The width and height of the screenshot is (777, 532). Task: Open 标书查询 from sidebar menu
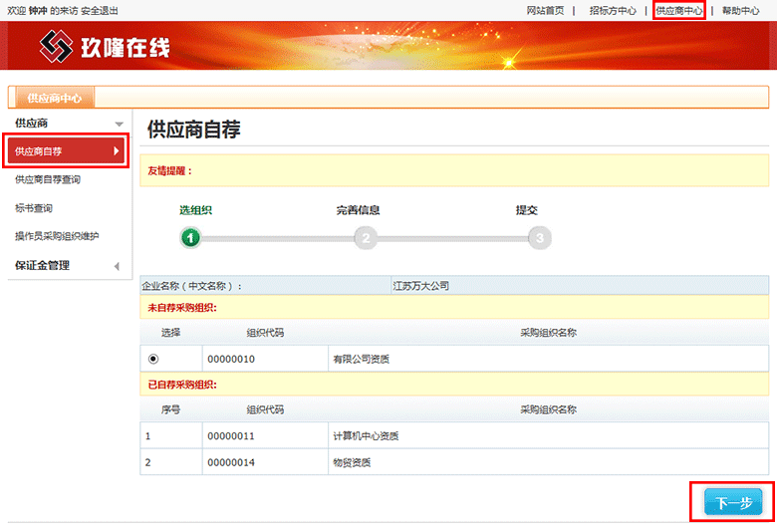pyautogui.click(x=34, y=208)
